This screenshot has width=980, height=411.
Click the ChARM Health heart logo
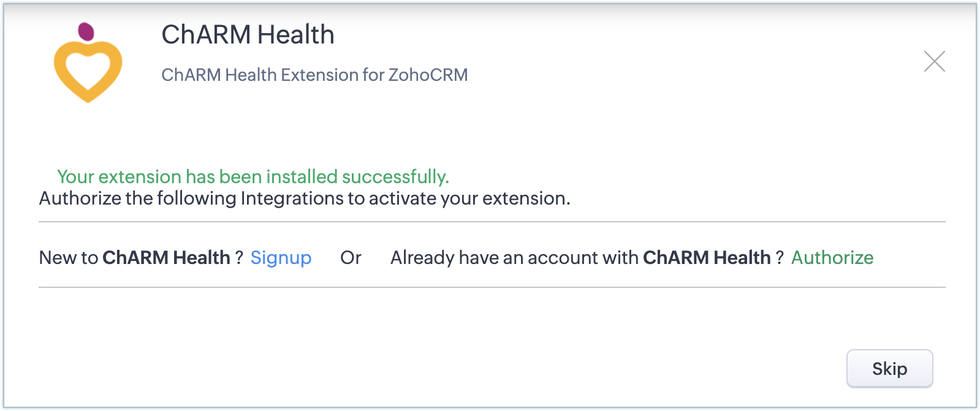coord(88,69)
